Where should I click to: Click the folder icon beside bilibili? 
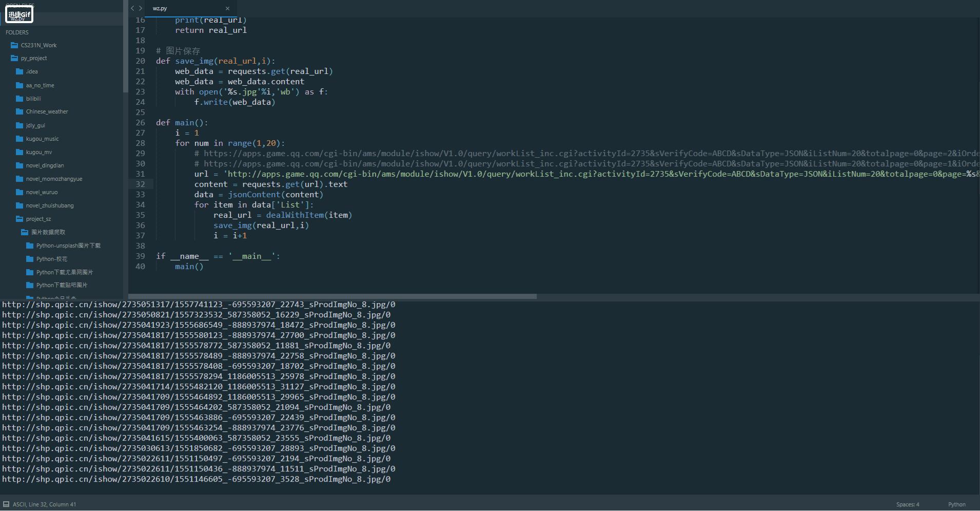(18, 99)
